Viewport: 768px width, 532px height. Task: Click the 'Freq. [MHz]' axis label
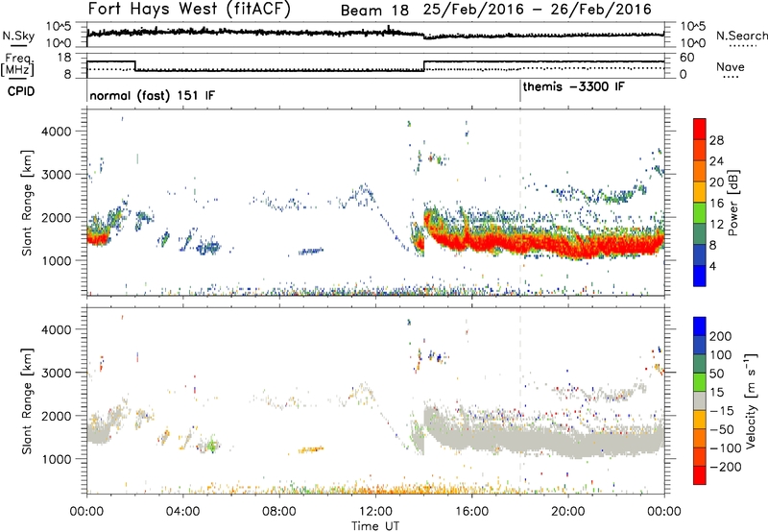tap(17, 64)
